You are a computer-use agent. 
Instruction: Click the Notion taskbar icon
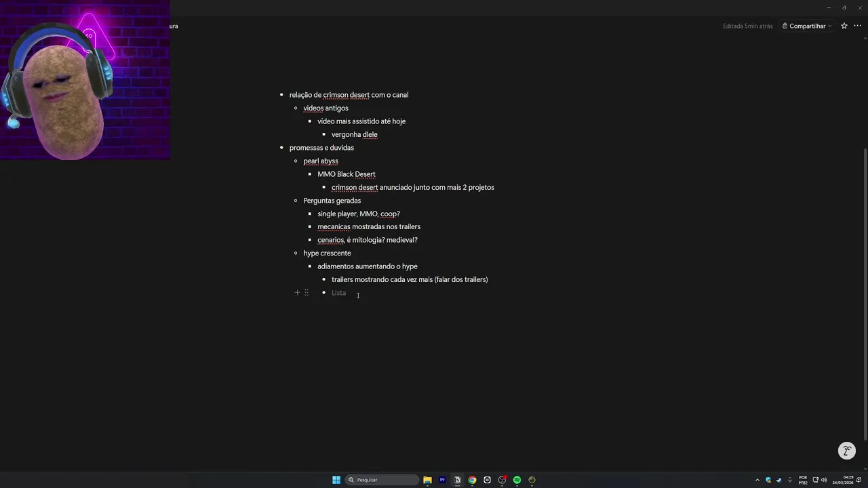click(x=457, y=480)
